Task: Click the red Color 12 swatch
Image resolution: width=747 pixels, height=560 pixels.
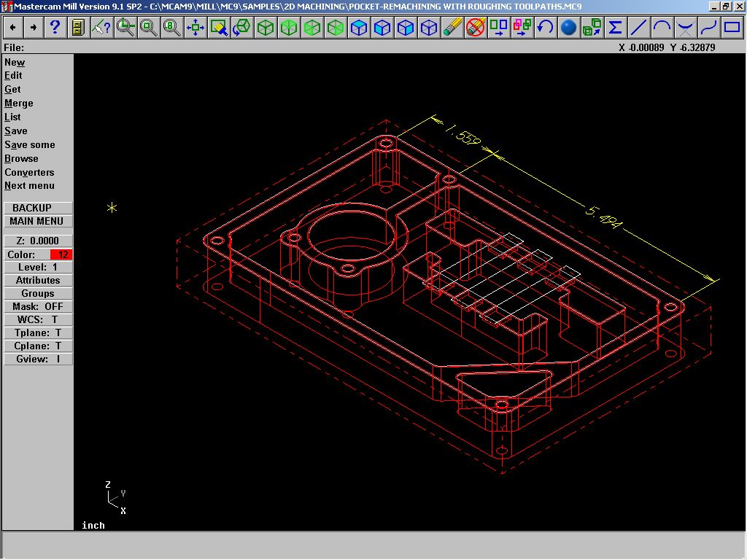Action: [61, 254]
